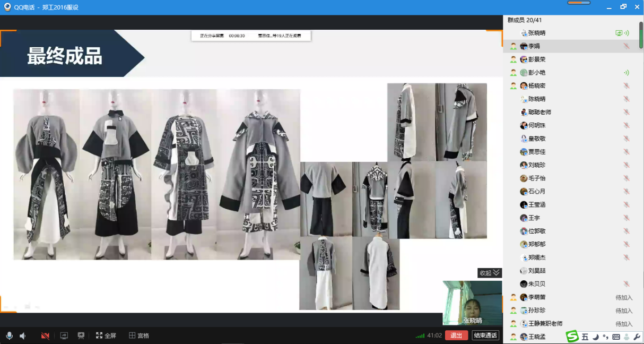Click 张晓晴's screen-sharing indicator icon
The image size is (644, 344).
(619, 33)
